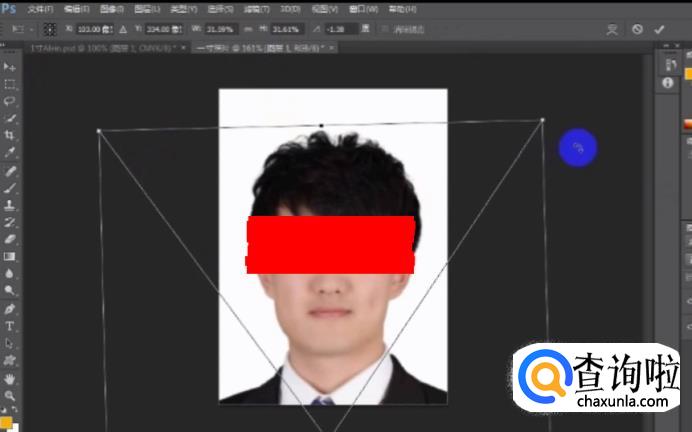Switch to warp mode icon in options bar
692x432 pixels.
pos(612,29)
